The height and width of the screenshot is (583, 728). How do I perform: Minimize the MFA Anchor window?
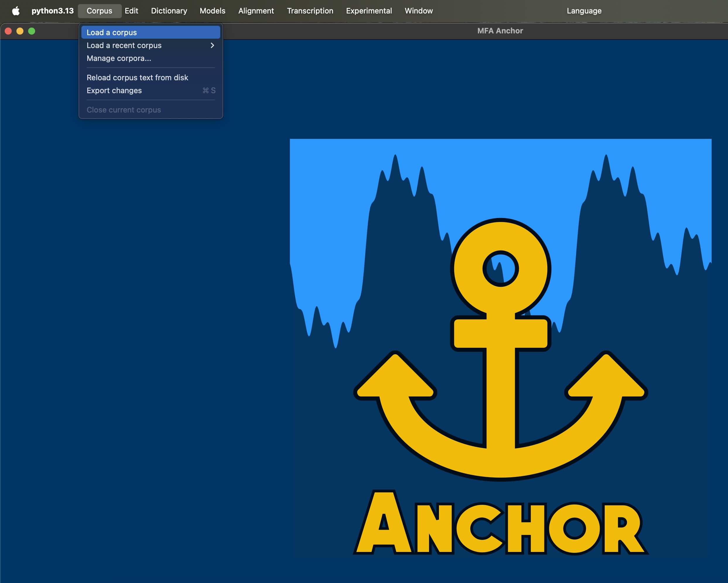point(20,31)
